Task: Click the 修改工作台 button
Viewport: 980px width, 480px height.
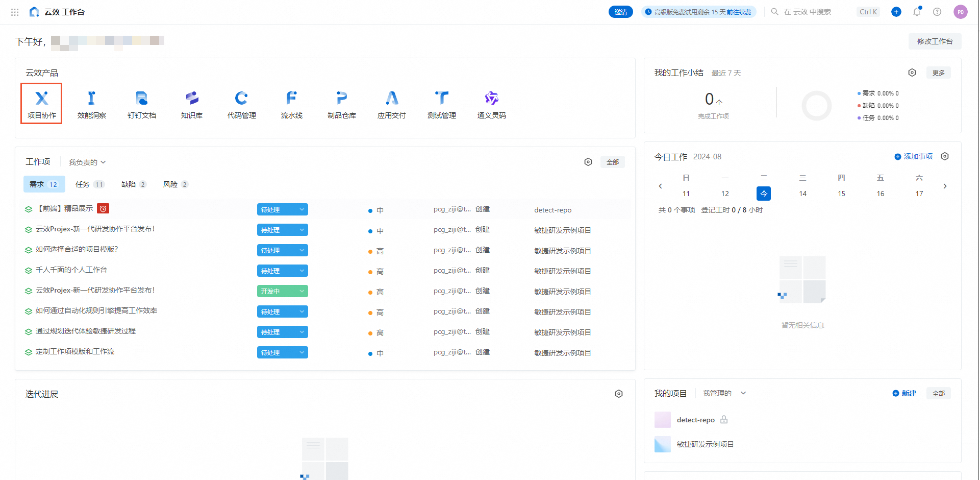Action: [x=935, y=41]
